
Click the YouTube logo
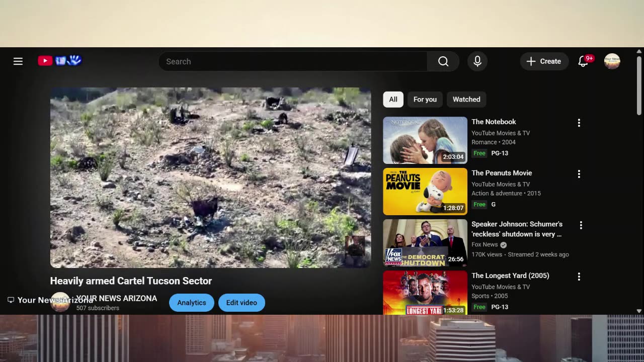(x=60, y=61)
